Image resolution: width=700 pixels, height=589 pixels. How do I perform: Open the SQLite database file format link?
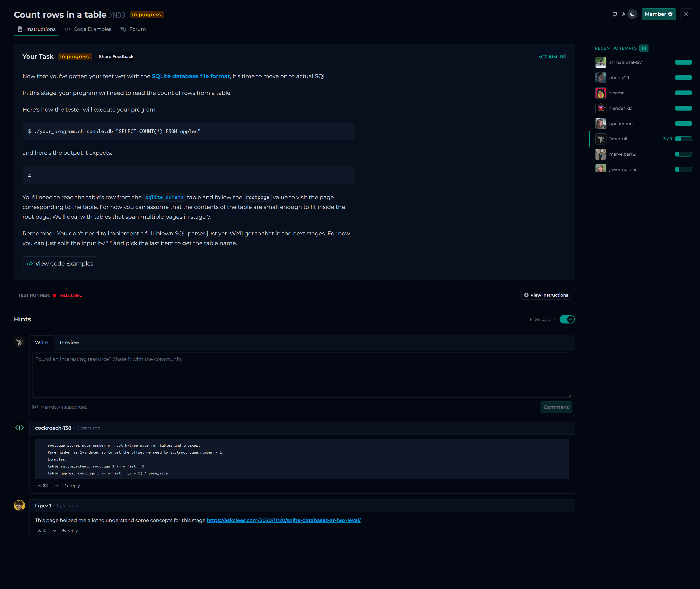[x=191, y=77]
